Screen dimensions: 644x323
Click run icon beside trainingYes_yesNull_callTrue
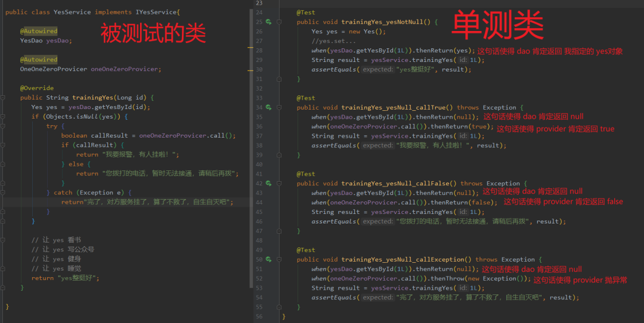coord(268,107)
